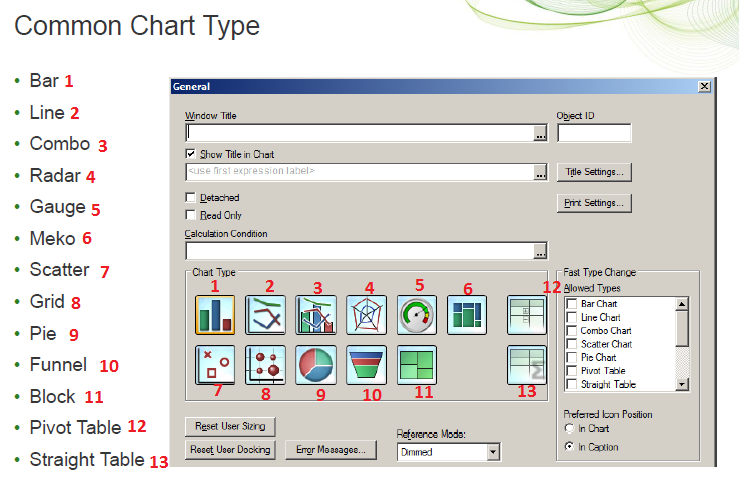This screenshot has width=739, height=491.
Task: Open Error Messages dialog
Action: click(331, 450)
